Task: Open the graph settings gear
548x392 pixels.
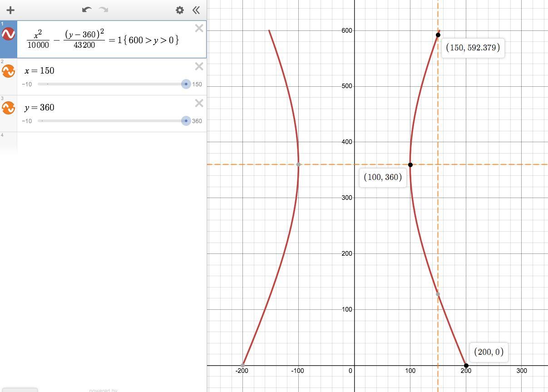Action: coord(180,10)
